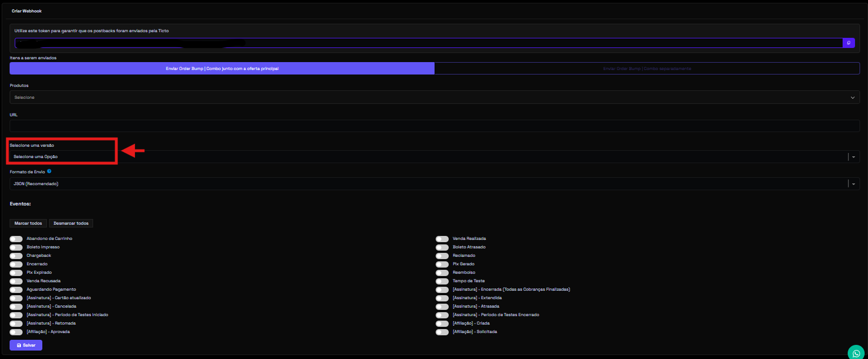The image size is (868, 359).
Task: Turn on the Pix Gerado event toggle
Action: click(x=442, y=264)
